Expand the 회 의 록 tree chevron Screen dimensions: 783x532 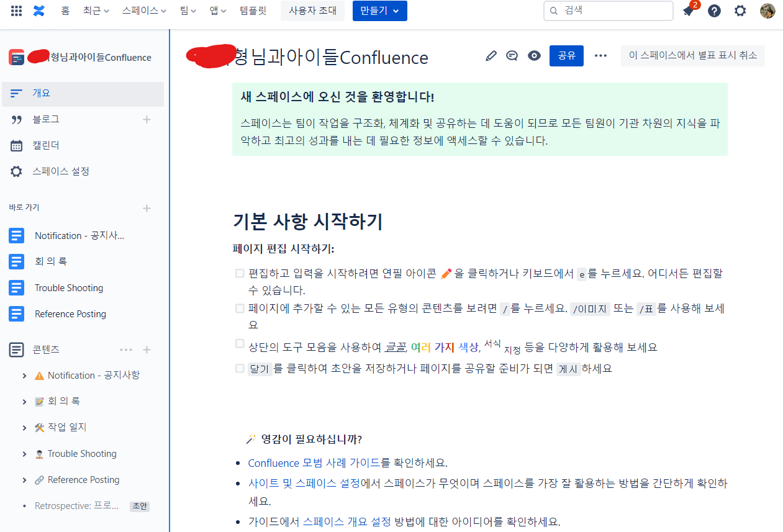click(x=24, y=402)
